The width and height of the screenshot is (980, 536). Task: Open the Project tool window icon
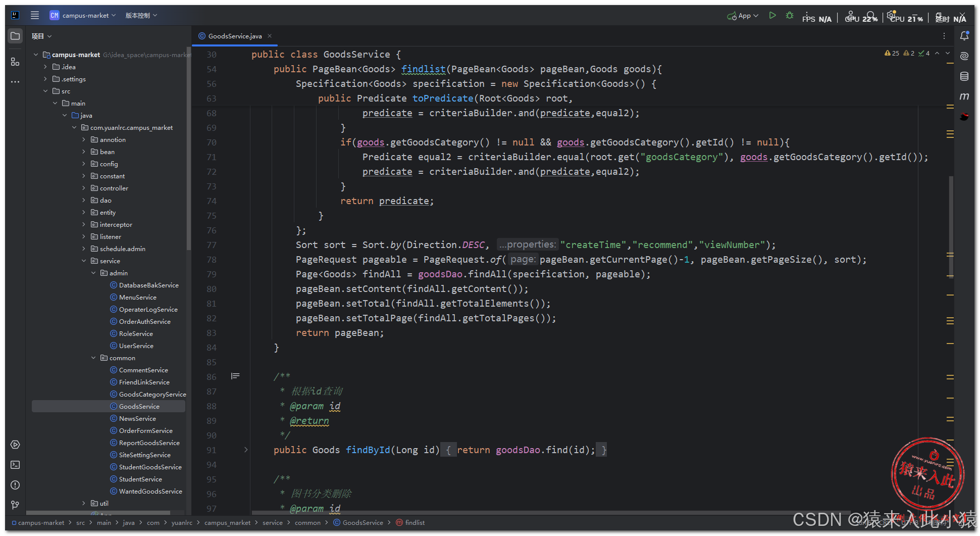[15, 36]
